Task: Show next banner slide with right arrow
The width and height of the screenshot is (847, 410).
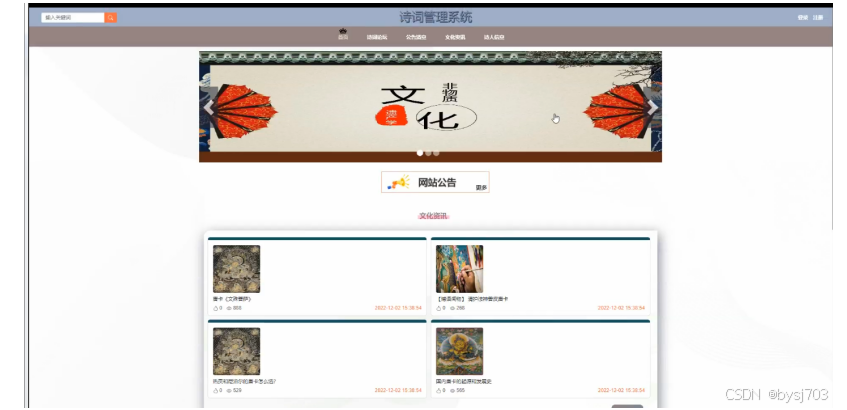Action: point(652,108)
